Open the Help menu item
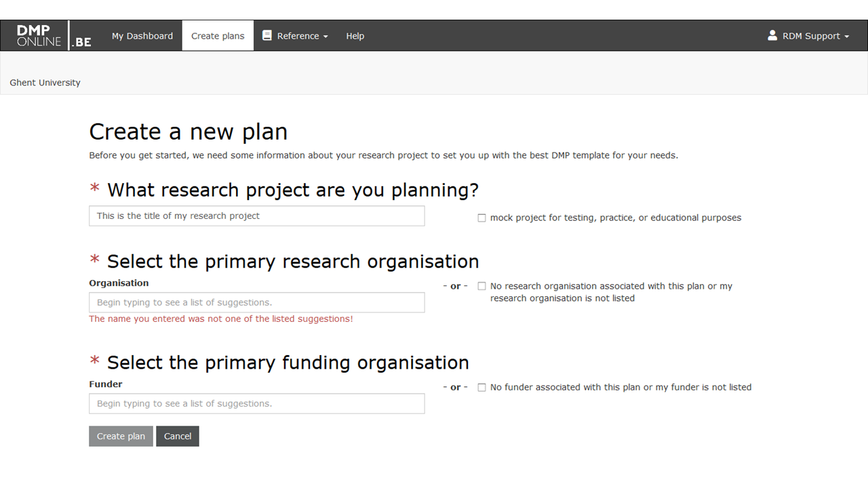 [x=355, y=36]
